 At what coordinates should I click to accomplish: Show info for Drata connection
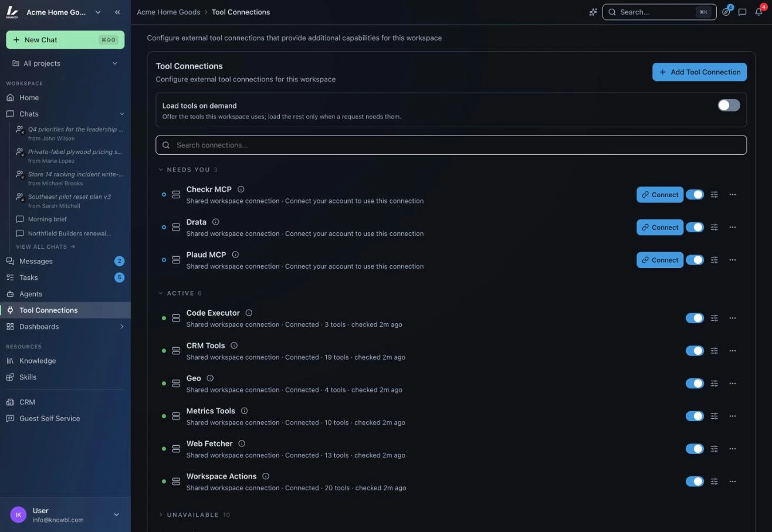coord(216,222)
